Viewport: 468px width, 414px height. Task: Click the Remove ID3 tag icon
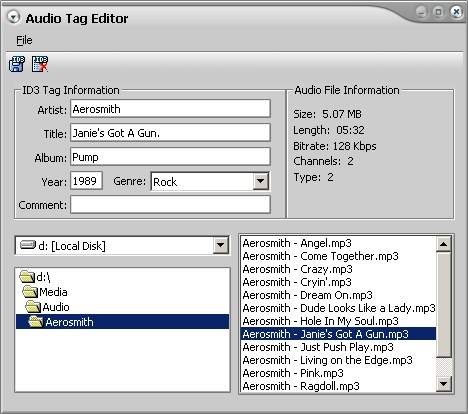point(40,64)
